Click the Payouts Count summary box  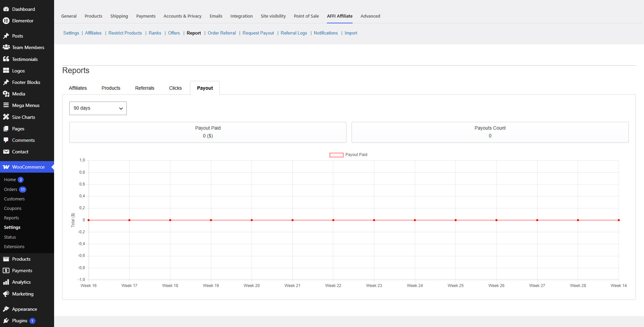pyautogui.click(x=490, y=132)
